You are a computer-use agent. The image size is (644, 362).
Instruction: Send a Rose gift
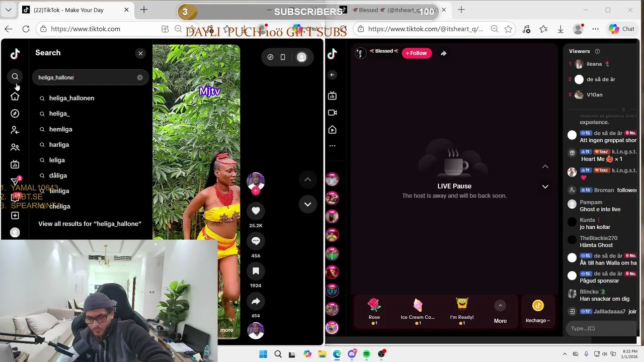(374, 311)
